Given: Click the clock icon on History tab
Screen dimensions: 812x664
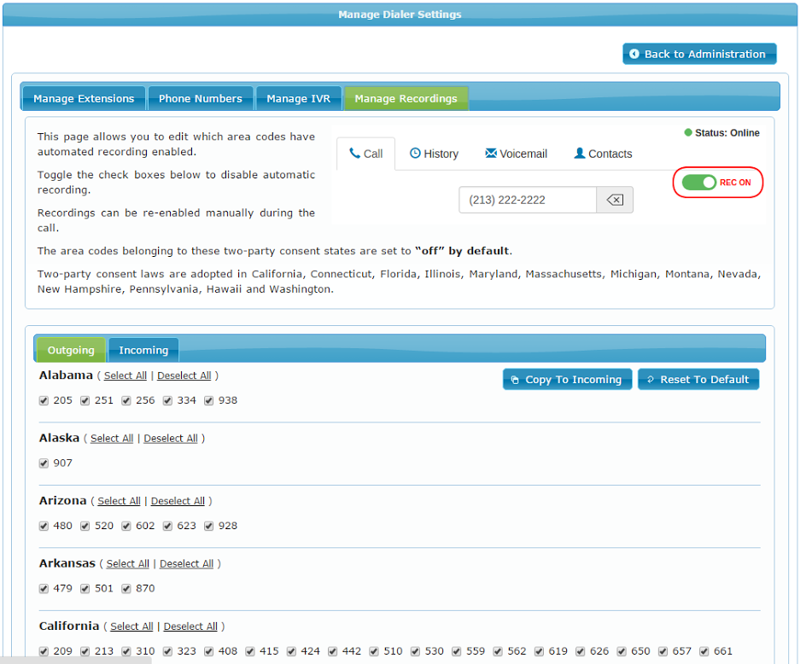Looking at the screenshot, I should 415,154.
